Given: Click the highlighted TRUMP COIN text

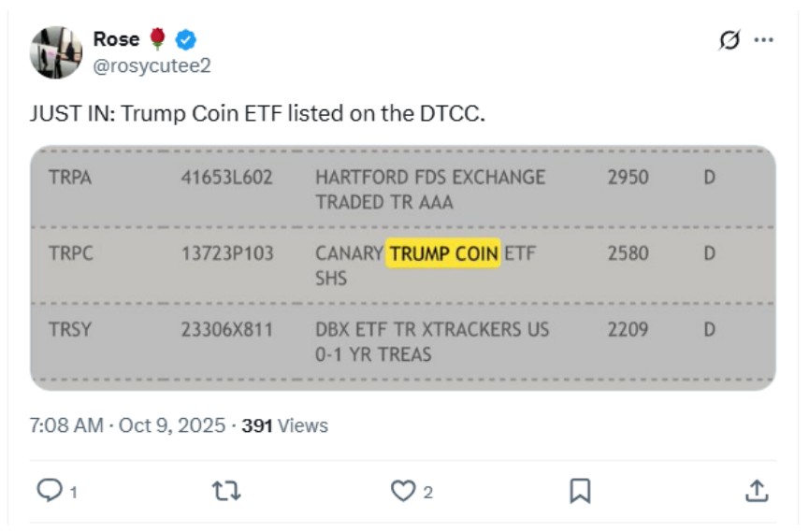Looking at the screenshot, I should pyautogui.click(x=444, y=253).
